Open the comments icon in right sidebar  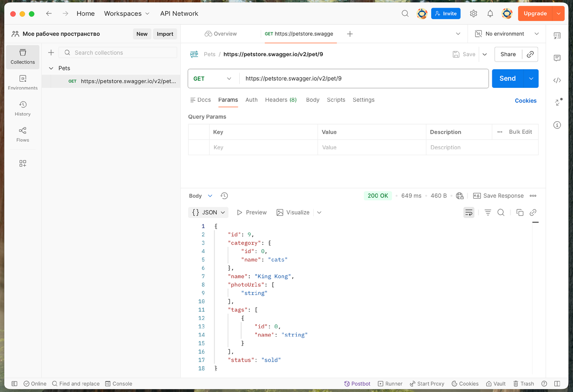pyautogui.click(x=557, y=58)
